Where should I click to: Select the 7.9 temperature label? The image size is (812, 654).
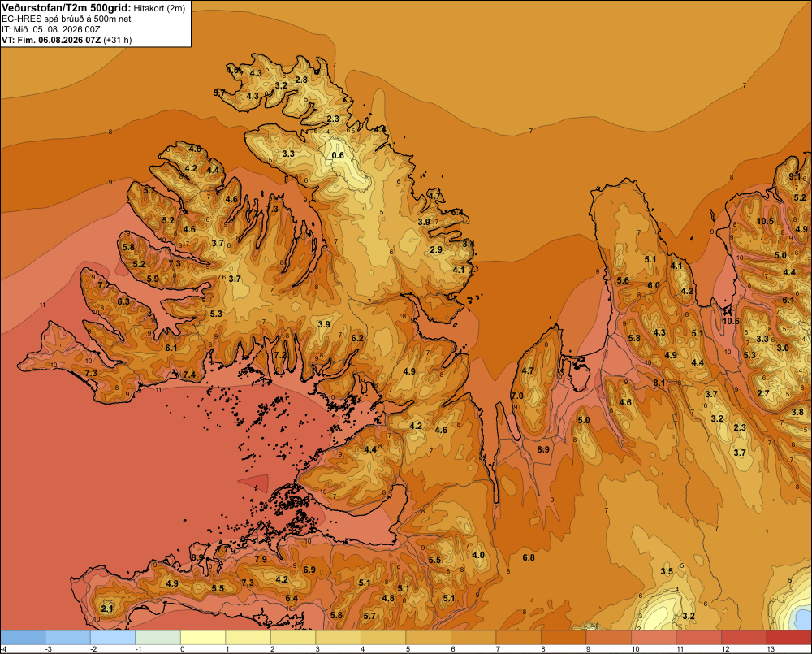pyautogui.click(x=261, y=559)
